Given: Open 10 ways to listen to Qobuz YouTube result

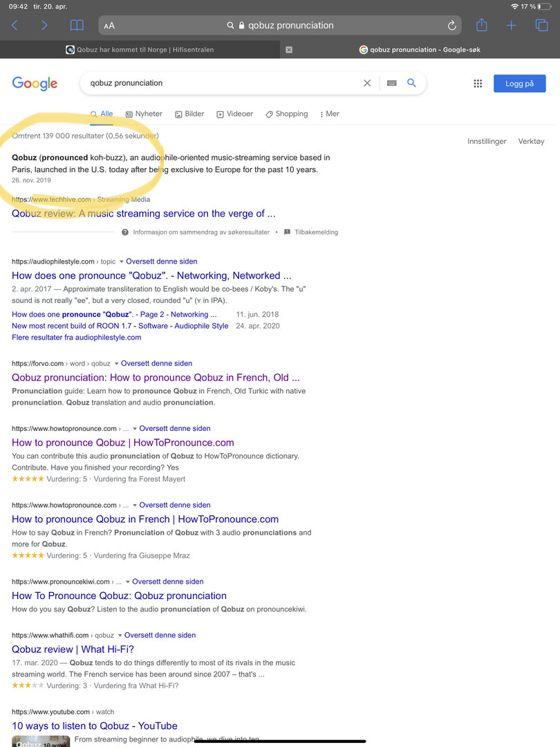Looking at the screenshot, I should point(95,726).
